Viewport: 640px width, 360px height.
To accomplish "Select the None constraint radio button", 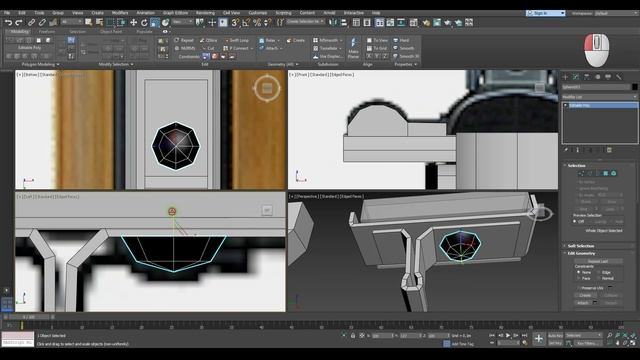I will [579, 272].
